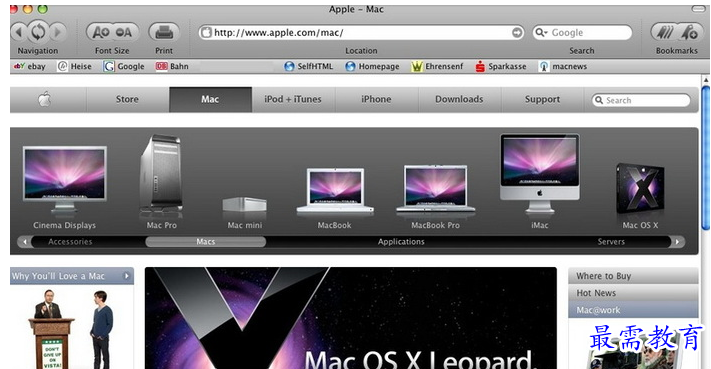Click the go arrow in the address bar
711x369 pixels.
[x=516, y=33]
